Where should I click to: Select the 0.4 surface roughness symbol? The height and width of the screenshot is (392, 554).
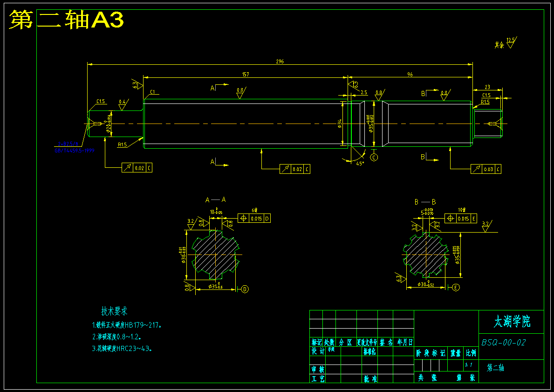(123, 104)
